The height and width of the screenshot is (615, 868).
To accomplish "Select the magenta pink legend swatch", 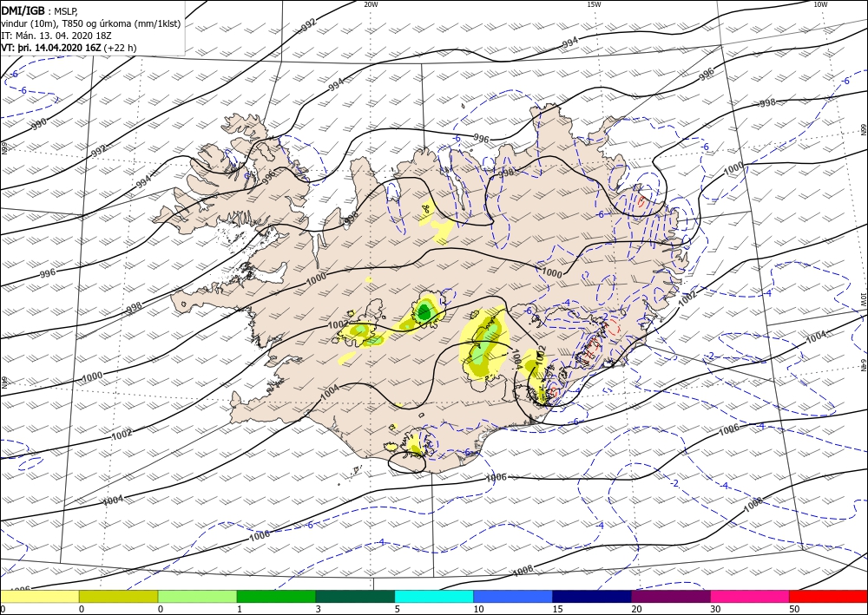I will (750, 596).
